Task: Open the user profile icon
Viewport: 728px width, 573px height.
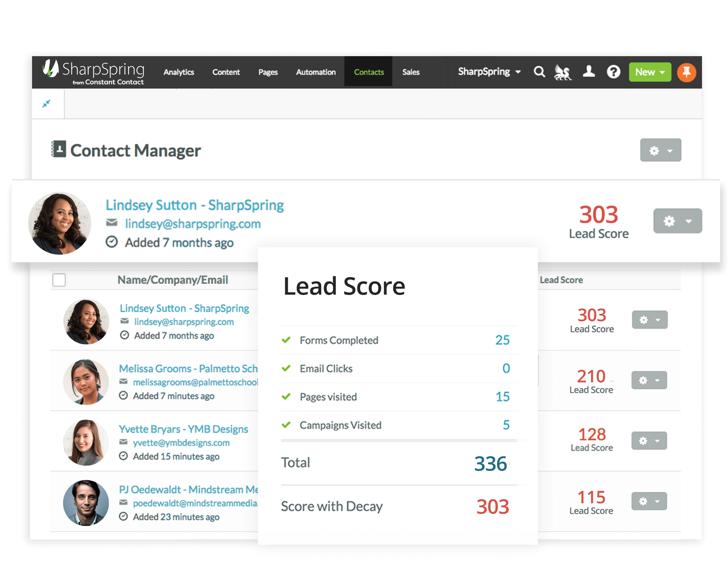Action: click(588, 72)
